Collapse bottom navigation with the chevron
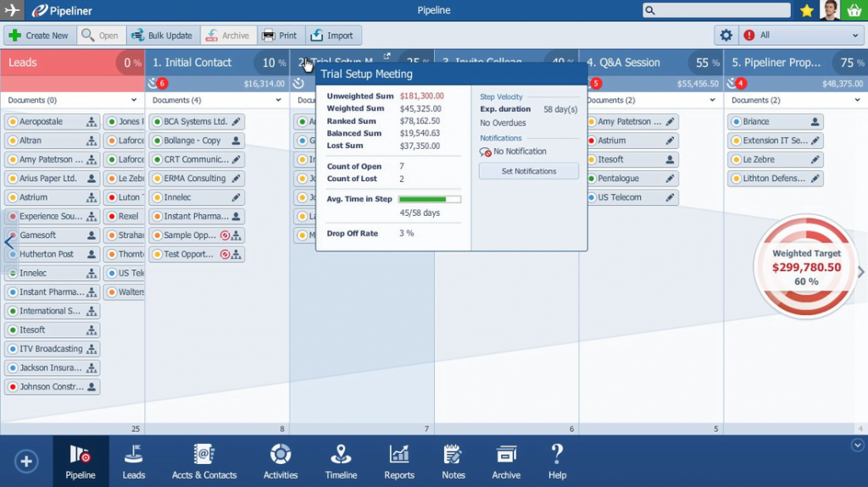 click(x=857, y=445)
